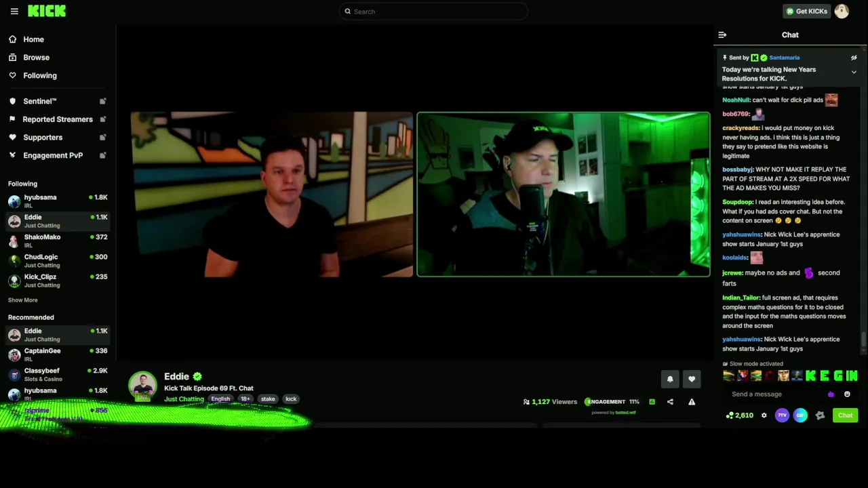This screenshot has width=868, height=488.
Task: Open Eddie's streamer avatar
Action: (x=142, y=386)
